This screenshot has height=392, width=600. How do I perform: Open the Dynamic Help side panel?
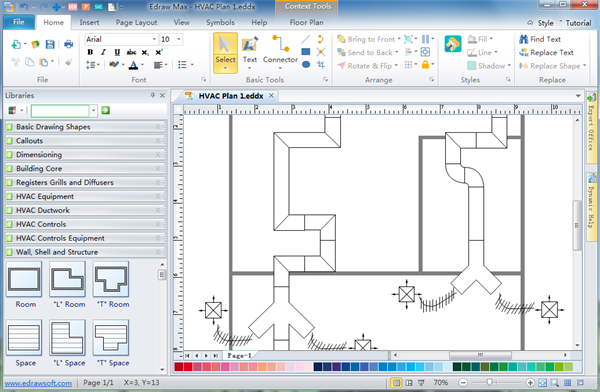[x=591, y=207]
